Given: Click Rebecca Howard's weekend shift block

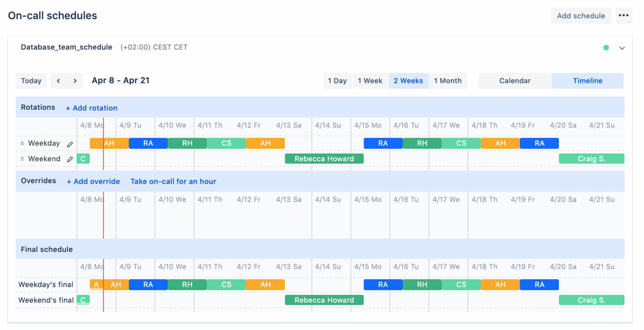Looking at the screenshot, I should (x=324, y=159).
